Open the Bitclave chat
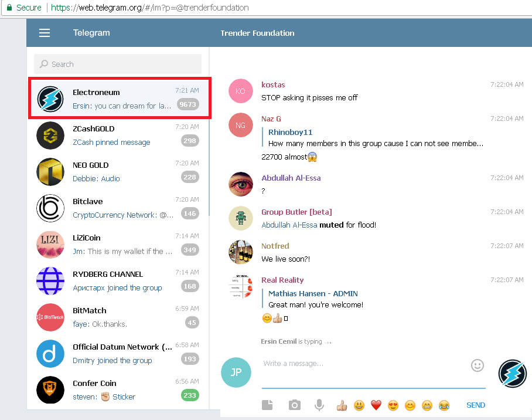Viewport: 532px width, 420px height. (118, 208)
